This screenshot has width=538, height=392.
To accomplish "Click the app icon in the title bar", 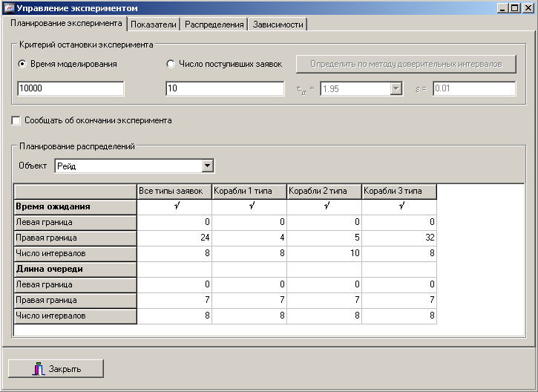I will (9, 7).
